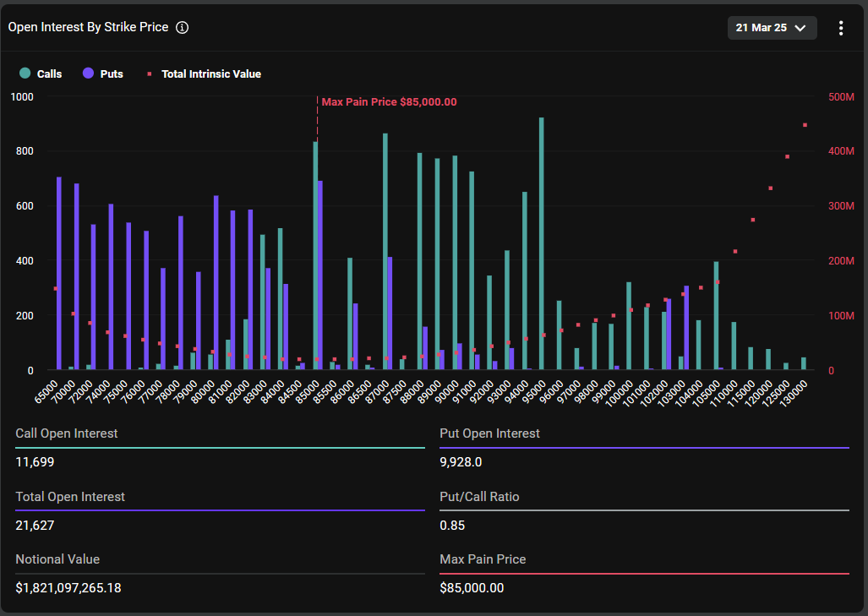Click the Calls bar at 85000 strike

pos(315,253)
